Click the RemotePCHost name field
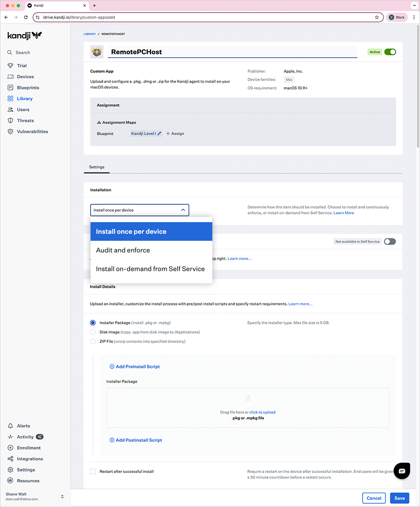420x507 pixels. [x=232, y=52]
